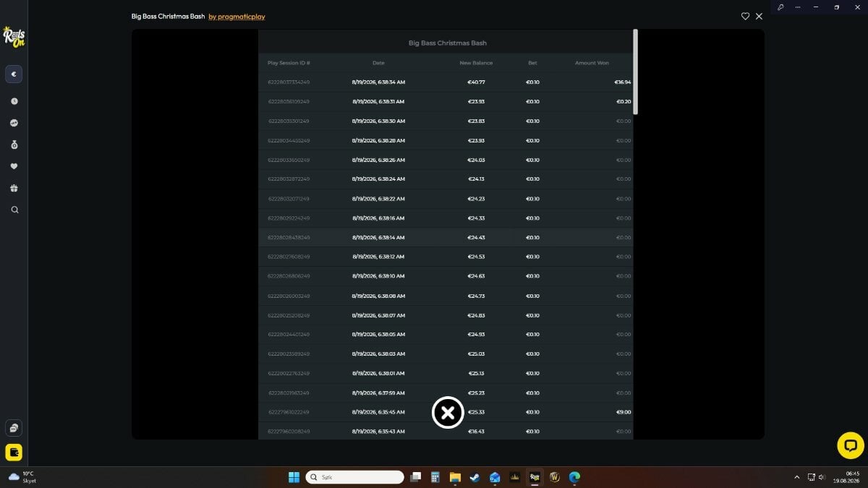Click the Reels On logo
The image size is (868, 488).
click(14, 36)
